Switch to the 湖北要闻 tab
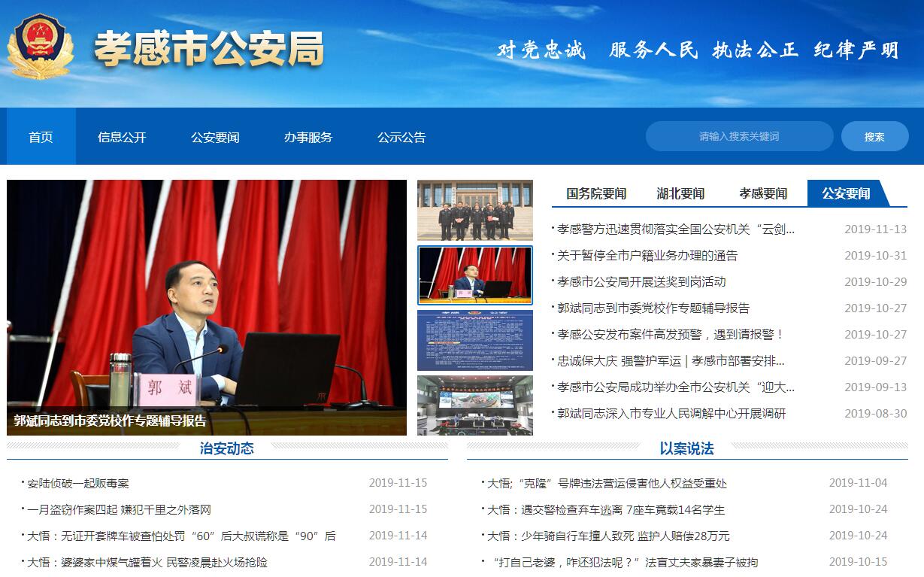Viewport: 924px width, 577px height. point(680,193)
